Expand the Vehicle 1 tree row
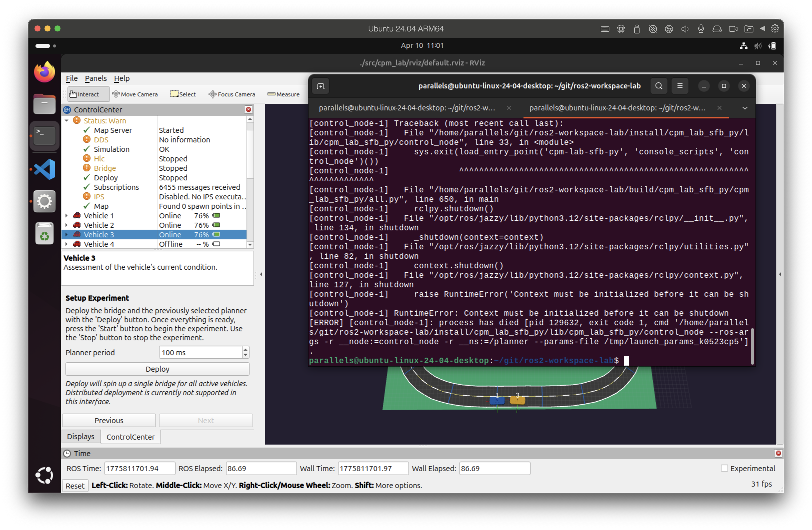812x530 pixels. tap(66, 216)
